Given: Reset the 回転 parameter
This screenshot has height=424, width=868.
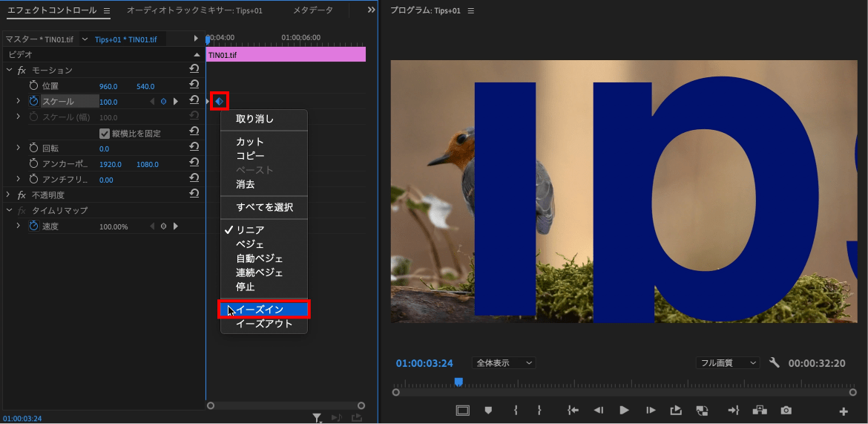Looking at the screenshot, I should tap(194, 148).
